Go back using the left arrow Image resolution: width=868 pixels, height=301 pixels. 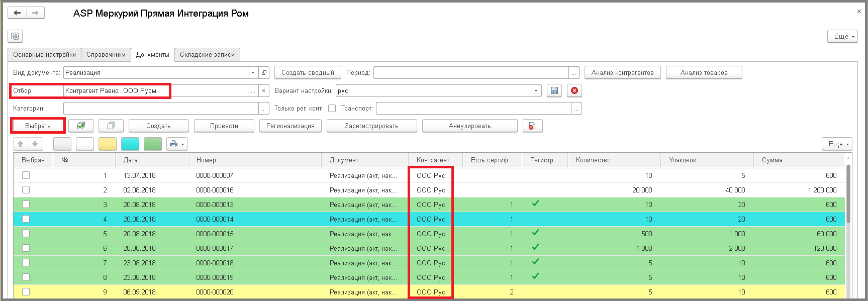17,13
